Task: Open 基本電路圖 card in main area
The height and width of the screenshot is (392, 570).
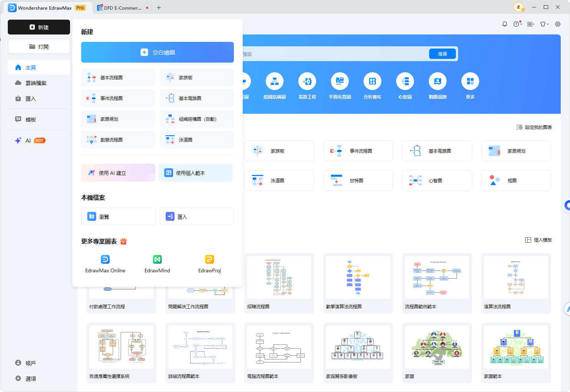Action: tap(437, 151)
